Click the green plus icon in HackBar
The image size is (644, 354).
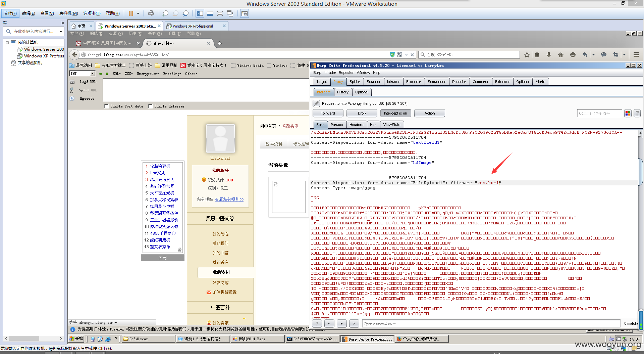click(x=107, y=74)
